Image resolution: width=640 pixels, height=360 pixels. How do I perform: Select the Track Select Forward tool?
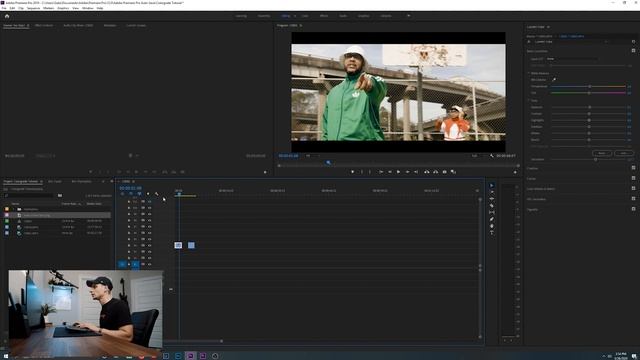[x=491, y=192]
